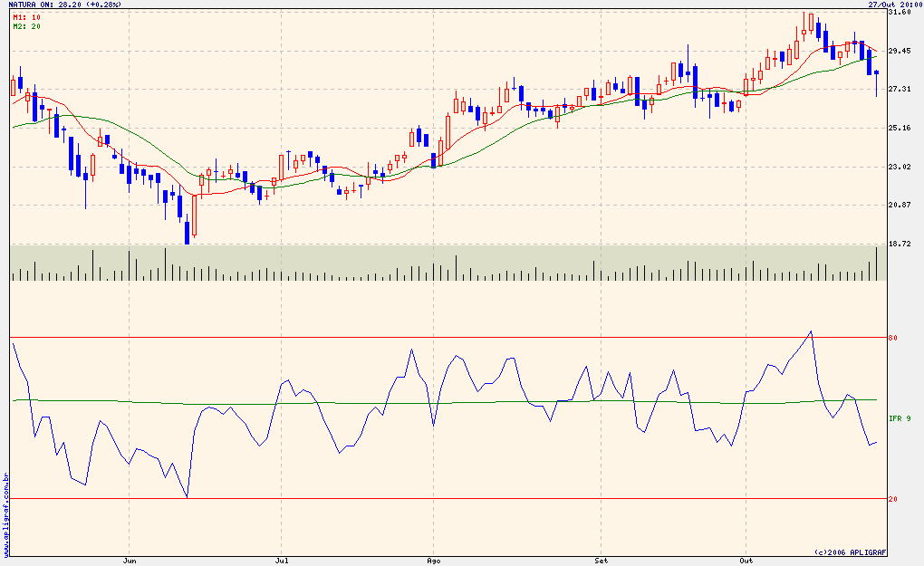
Task: Click the 31.60 price axis label
Action: point(900,12)
